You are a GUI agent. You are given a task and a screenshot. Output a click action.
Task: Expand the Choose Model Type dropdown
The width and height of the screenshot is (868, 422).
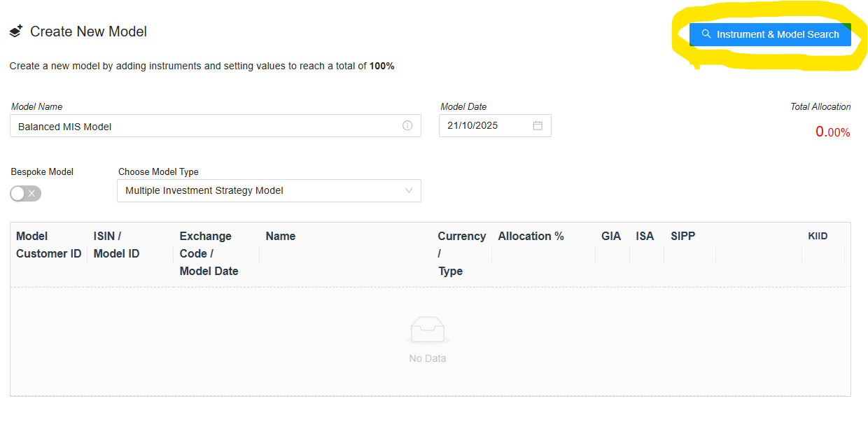[x=409, y=190]
